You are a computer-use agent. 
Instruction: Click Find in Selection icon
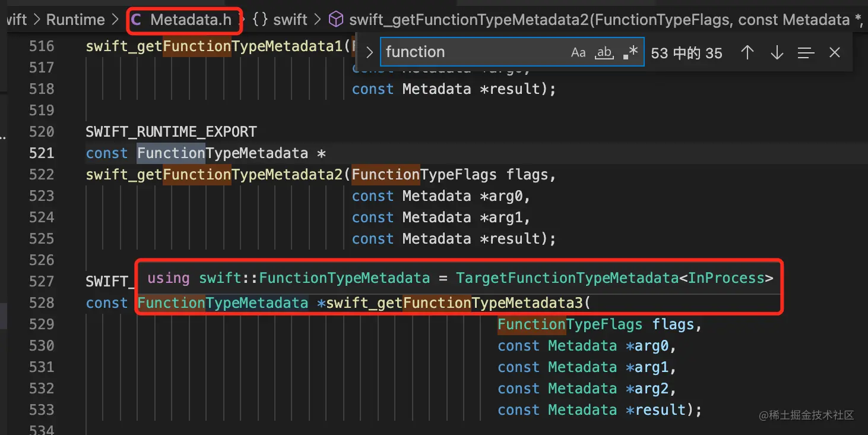coord(806,53)
